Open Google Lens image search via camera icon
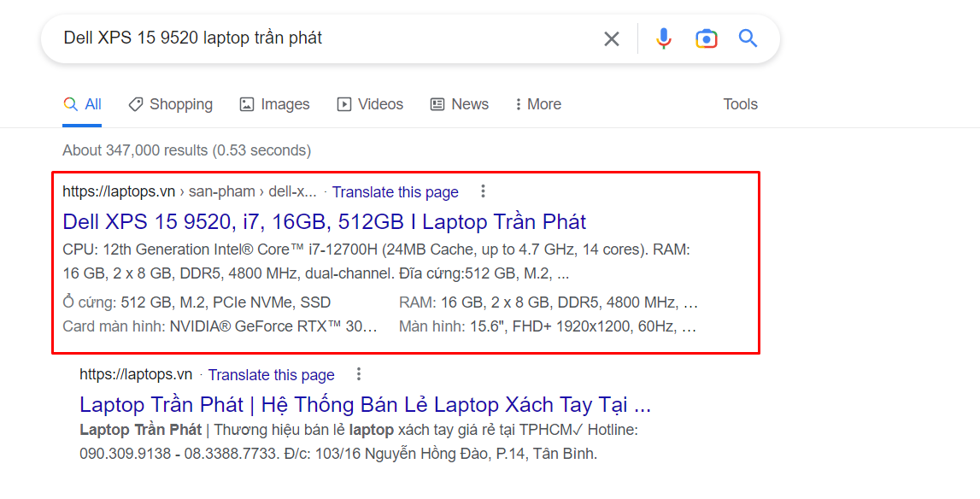The height and width of the screenshot is (499, 980). point(707,38)
